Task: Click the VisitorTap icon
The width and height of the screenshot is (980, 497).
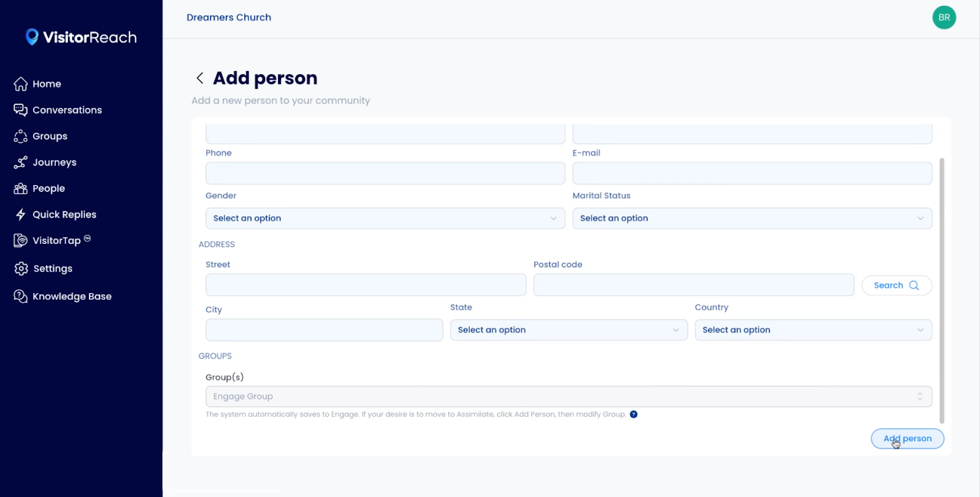Action: [x=21, y=240]
